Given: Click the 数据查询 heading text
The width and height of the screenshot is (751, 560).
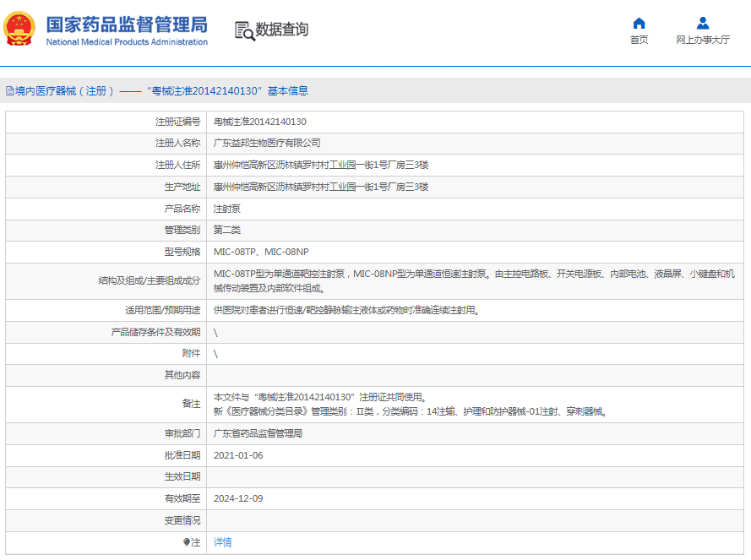Looking at the screenshot, I should click(282, 30).
